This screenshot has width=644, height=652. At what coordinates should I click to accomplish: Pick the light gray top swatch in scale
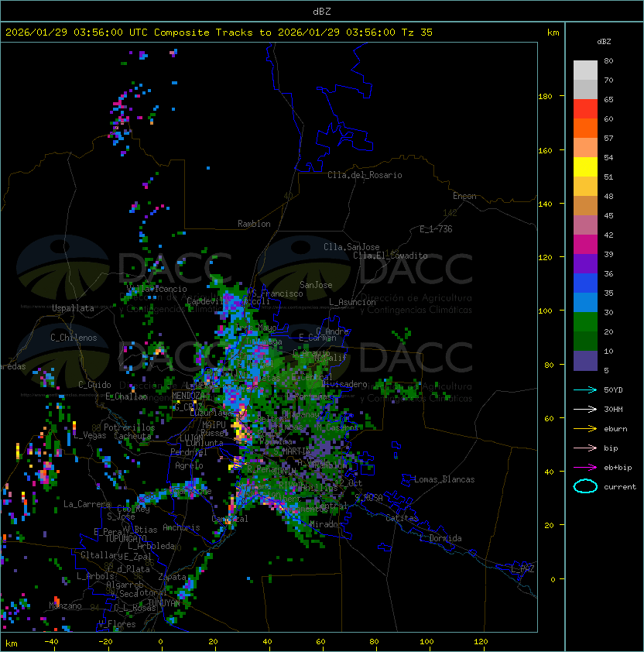tap(585, 70)
